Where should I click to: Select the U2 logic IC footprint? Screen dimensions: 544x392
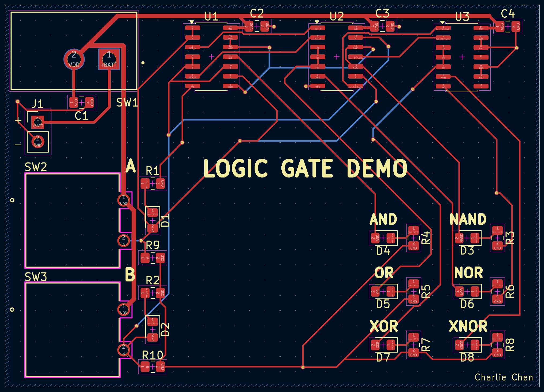coord(336,56)
